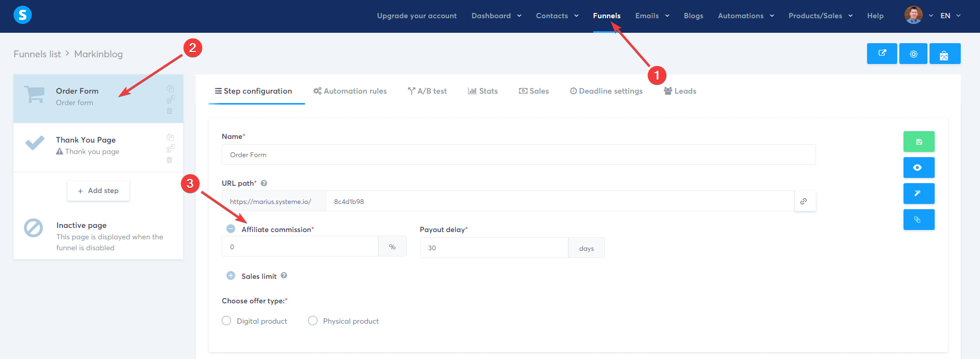The height and width of the screenshot is (359, 980).
Task: Switch to Step configuration tab
Action: (253, 91)
